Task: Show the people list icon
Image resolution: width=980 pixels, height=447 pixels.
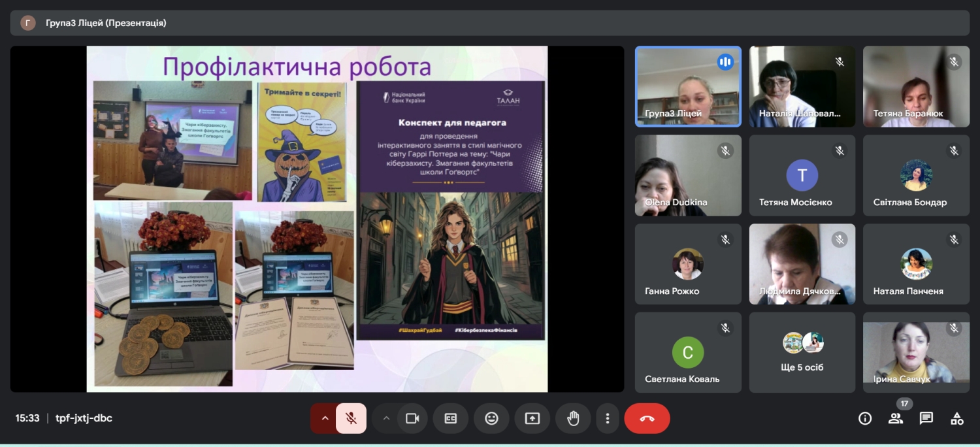Action: 896,418
